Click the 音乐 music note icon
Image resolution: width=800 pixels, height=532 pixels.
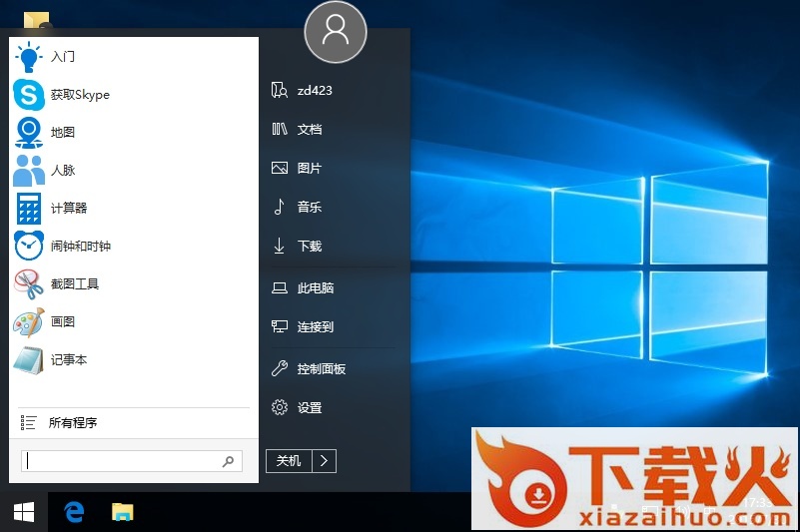coord(279,207)
